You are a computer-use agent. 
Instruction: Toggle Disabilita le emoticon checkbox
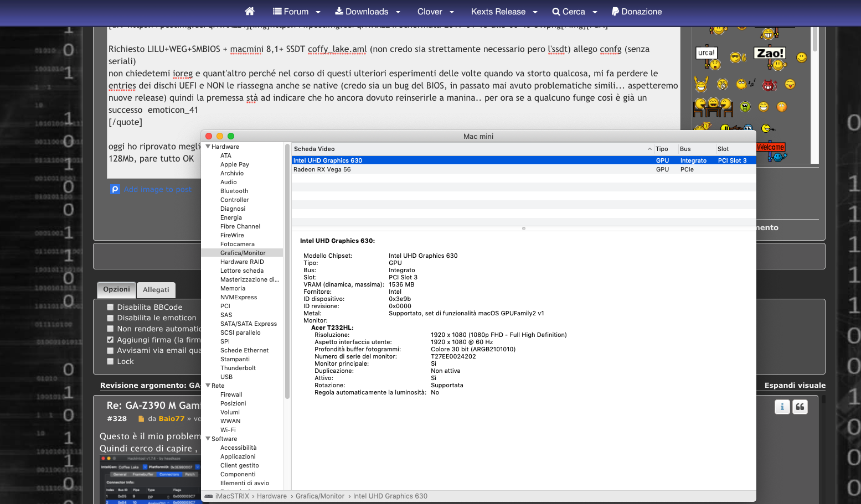tap(110, 318)
